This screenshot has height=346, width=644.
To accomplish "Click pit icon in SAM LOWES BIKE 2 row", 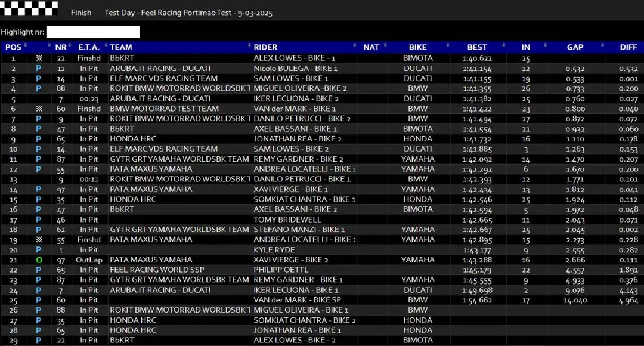I will [39, 149].
